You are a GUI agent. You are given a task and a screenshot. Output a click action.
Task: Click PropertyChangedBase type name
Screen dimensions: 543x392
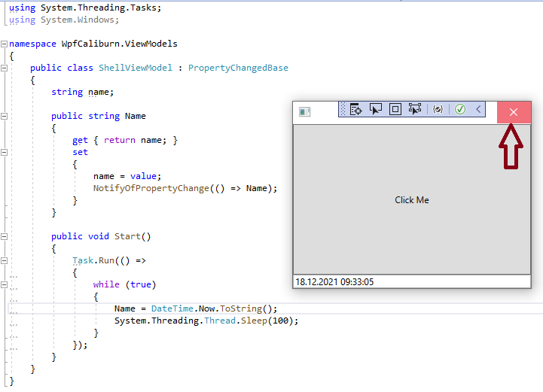coord(238,68)
